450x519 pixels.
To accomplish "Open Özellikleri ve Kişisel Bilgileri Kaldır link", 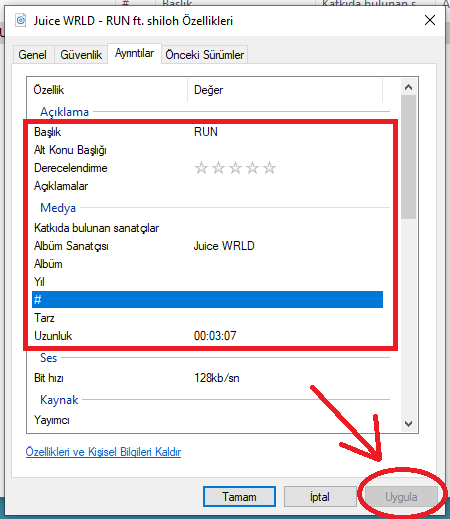I will (x=103, y=452).
